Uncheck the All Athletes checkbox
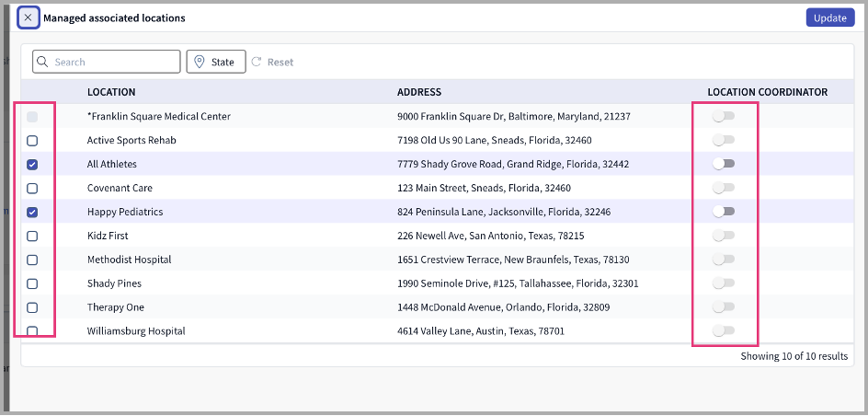 pos(32,165)
